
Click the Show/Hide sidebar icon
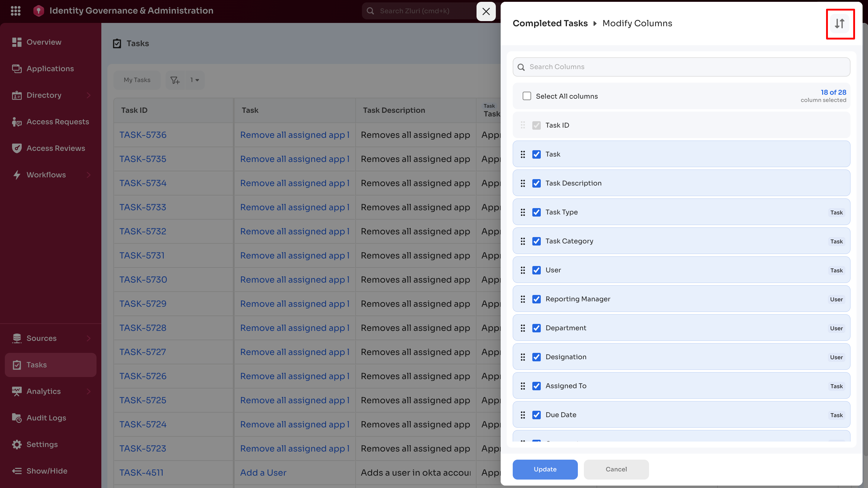coord(17,471)
